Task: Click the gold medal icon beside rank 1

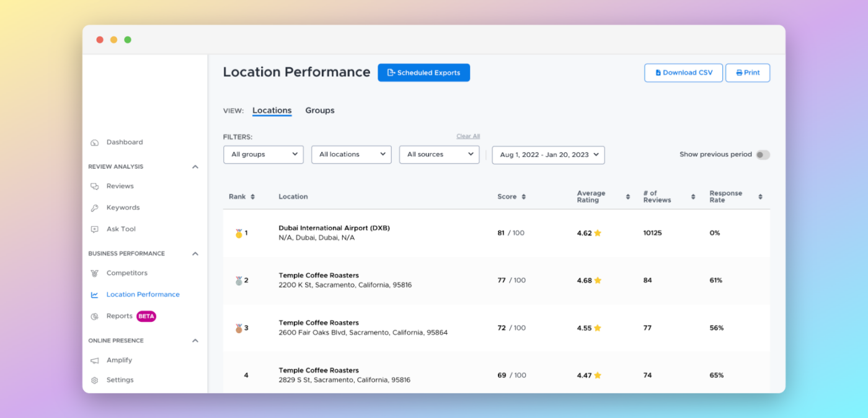Action: point(237,233)
